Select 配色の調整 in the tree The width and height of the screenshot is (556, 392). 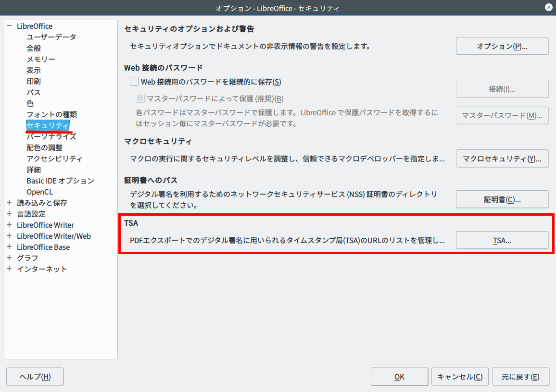[x=44, y=147]
